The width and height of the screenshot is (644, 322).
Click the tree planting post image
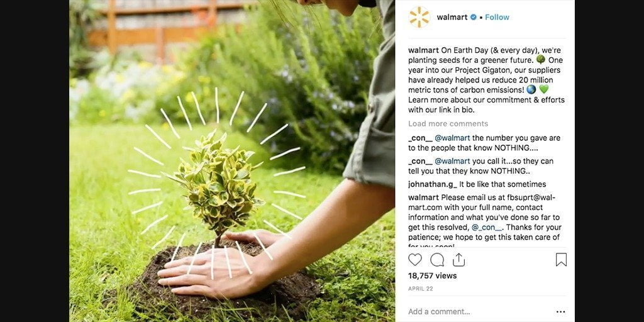click(x=232, y=161)
